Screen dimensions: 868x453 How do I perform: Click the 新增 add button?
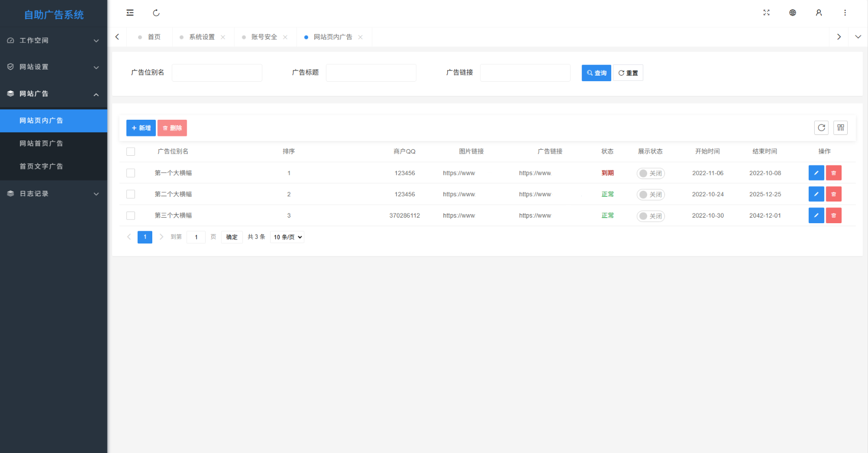tap(141, 128)
